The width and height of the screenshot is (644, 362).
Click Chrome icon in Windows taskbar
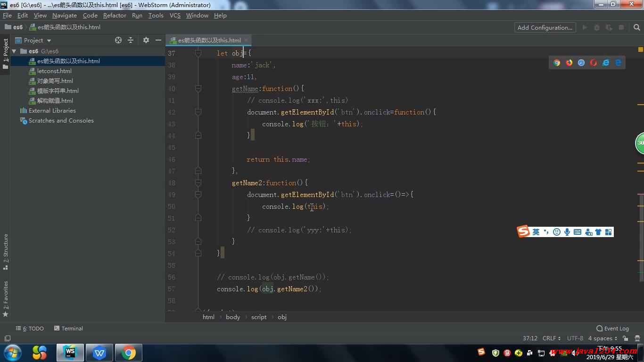(x=128, y=353)
